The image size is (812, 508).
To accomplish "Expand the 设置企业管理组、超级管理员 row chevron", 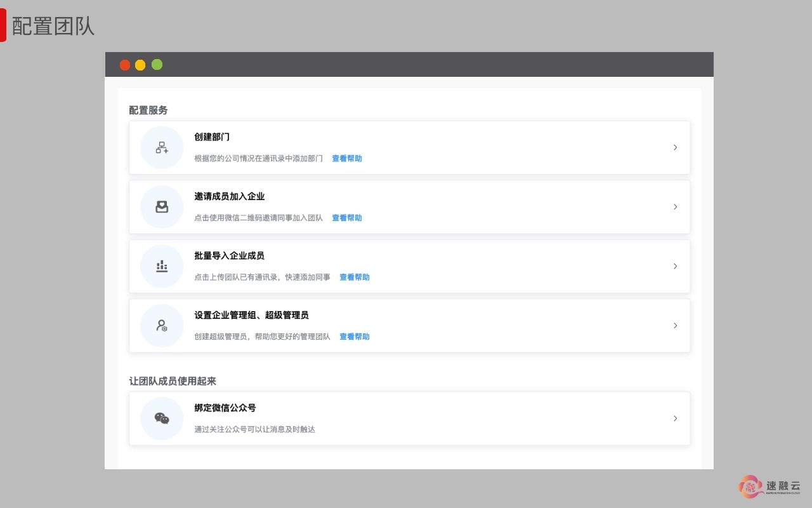I will point(675,325).
